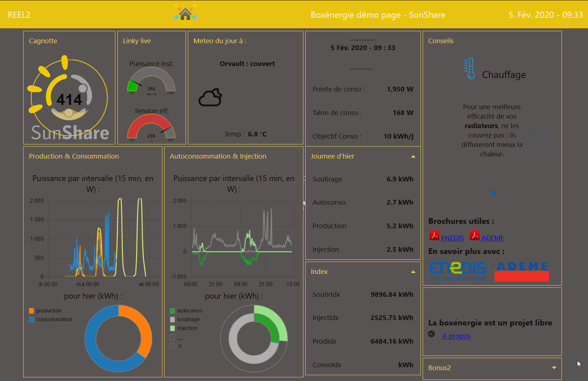Open the ENEDIS PDF brochure icon
This screenshot has width=588, height=381.
(434, 236)
